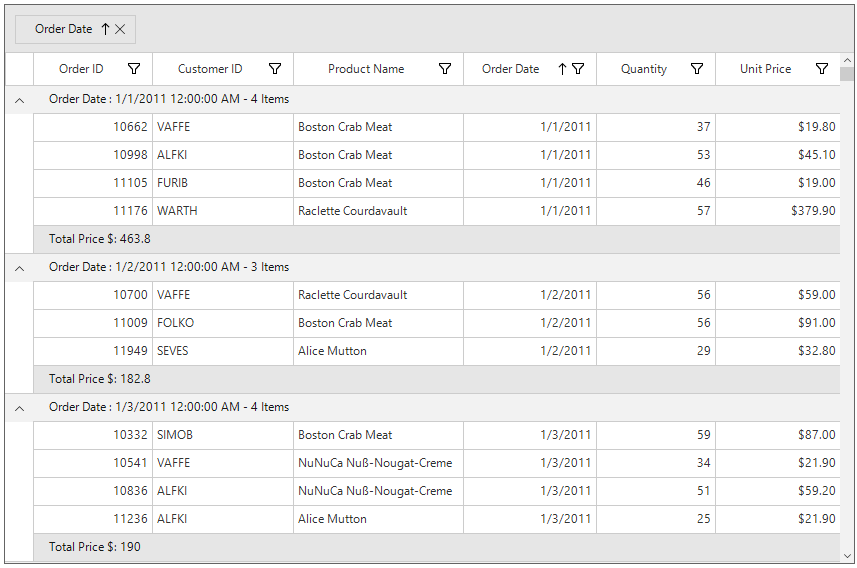Select the $19.00 unit price cell

coord(778,183)
